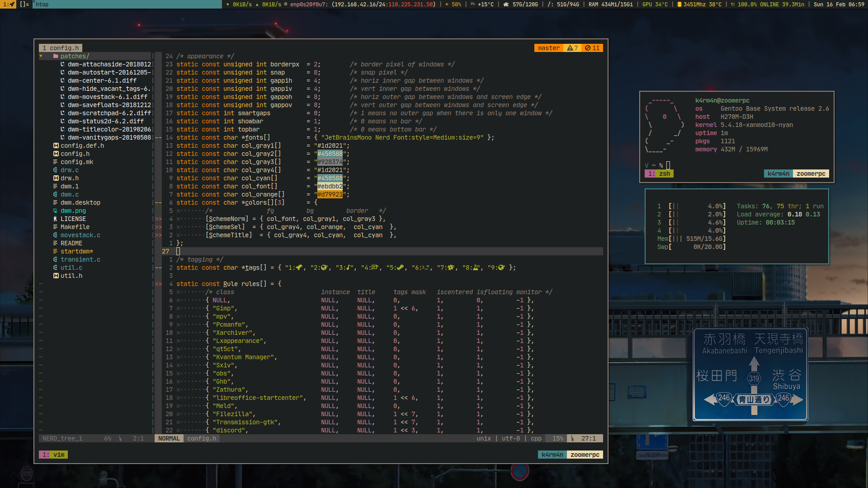
Task: Open movestack.c in the file tree
Action: click(x=80, y=235)
